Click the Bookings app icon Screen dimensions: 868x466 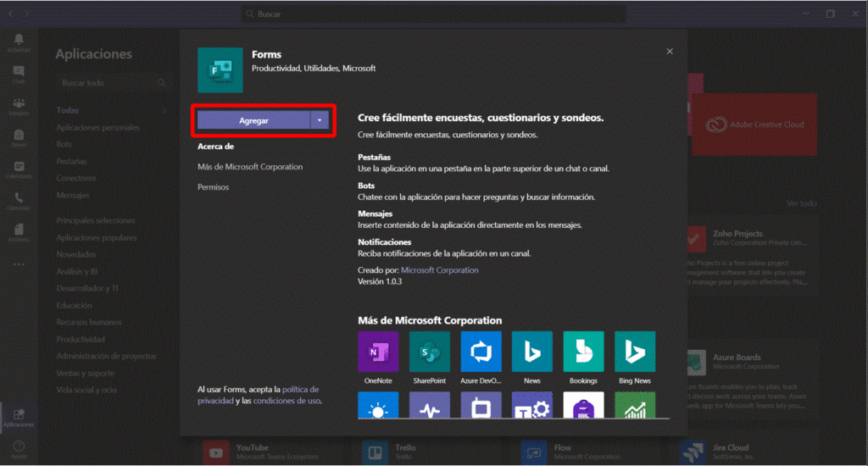click(x=583, y=351)
